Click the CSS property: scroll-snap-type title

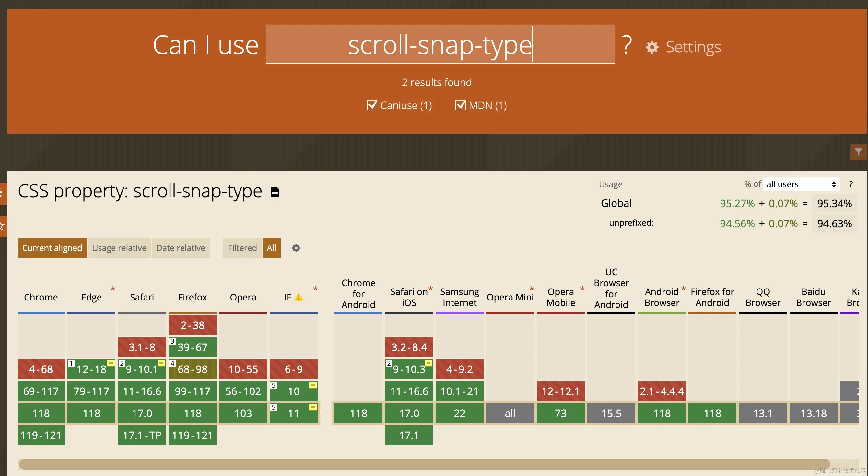point(140,191)
